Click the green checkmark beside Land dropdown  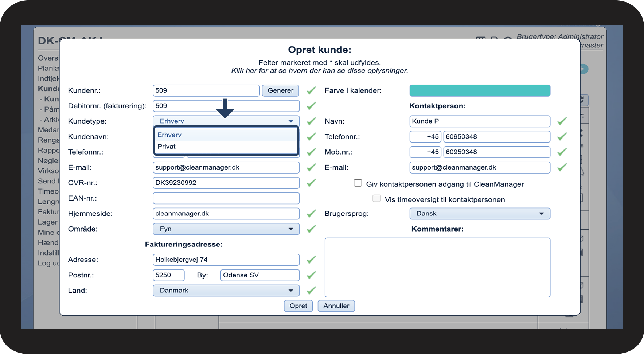(311, 291)
